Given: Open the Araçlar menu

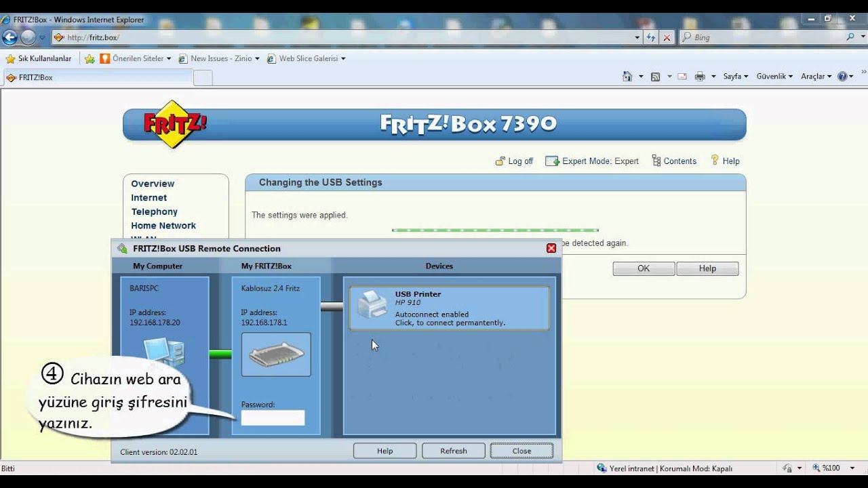Looking at the screenshot, I should coord(816,77).
